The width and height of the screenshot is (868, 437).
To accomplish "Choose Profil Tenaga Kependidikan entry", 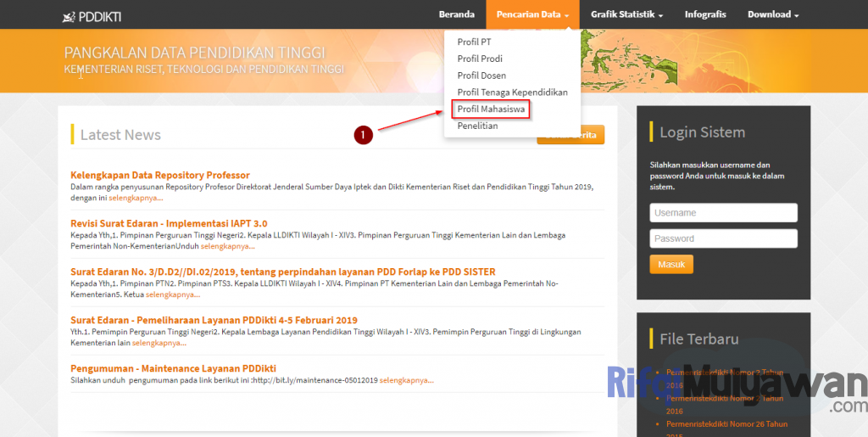I will coord(513,92).
